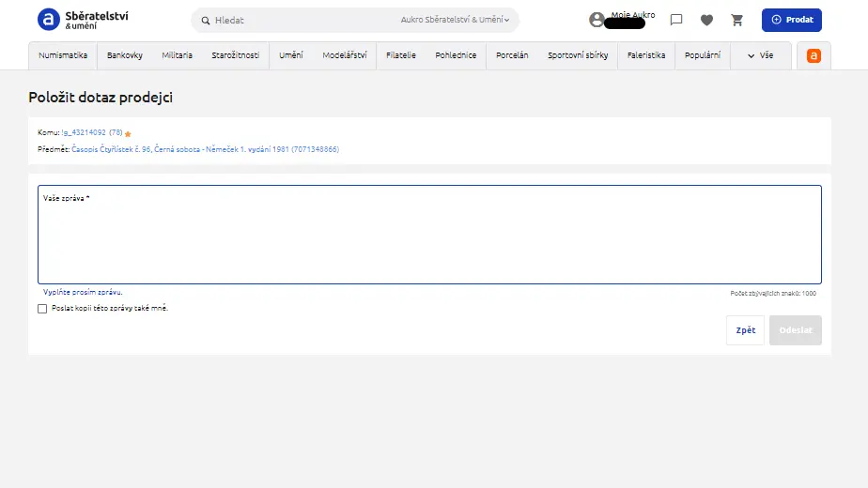
Task: Click the Aukro Sběratelství logo
Action: tap(83, 20)
